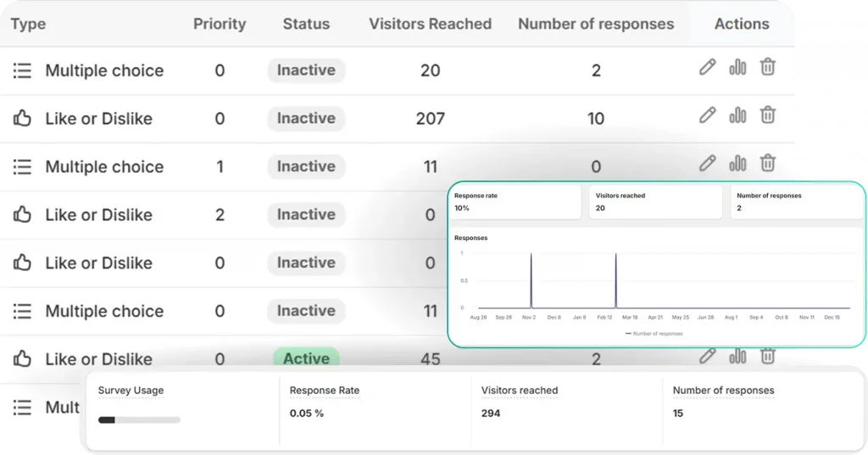The image size is (868, 455).
Task: Sort by the Priority column header
Action: [x=220, y=24]
